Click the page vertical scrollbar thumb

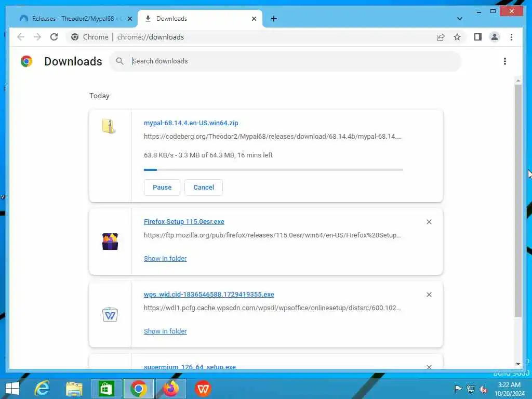(518, 201)
